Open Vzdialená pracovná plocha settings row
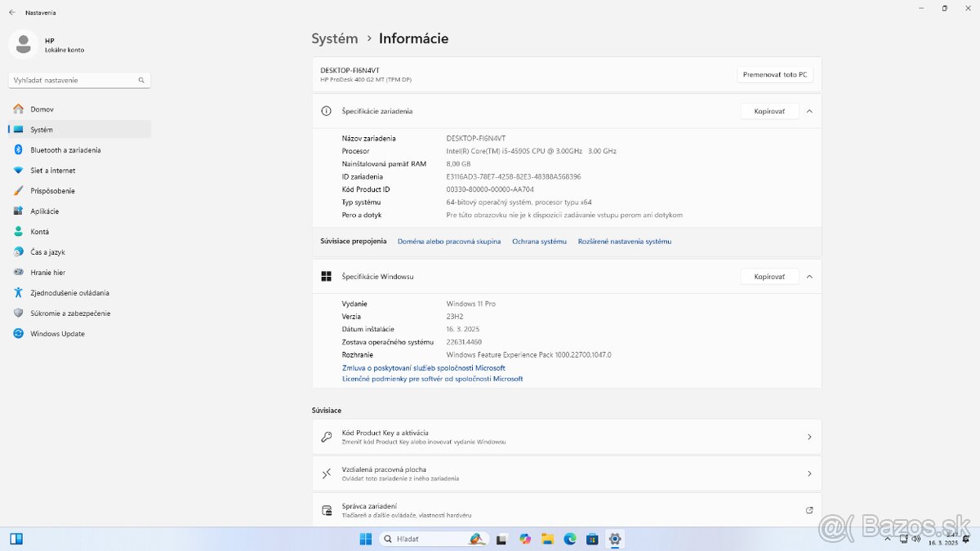 click(565, 473)
